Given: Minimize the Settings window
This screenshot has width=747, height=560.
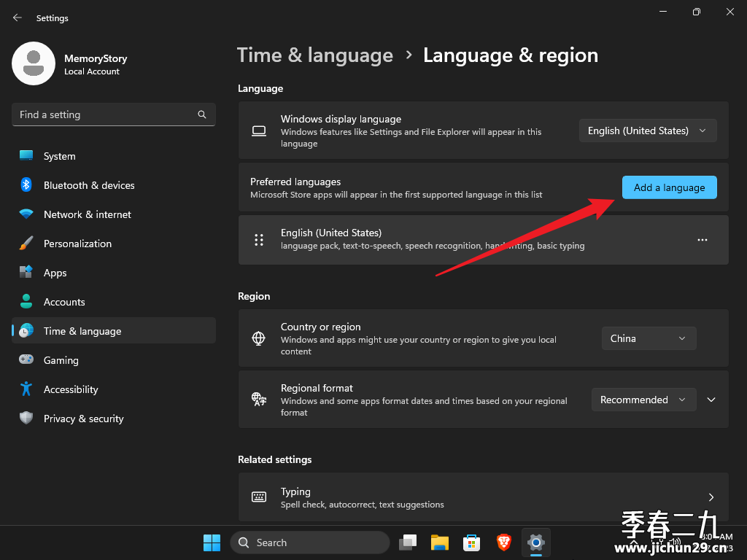Looking at the screenshot, I should (662, 12).
